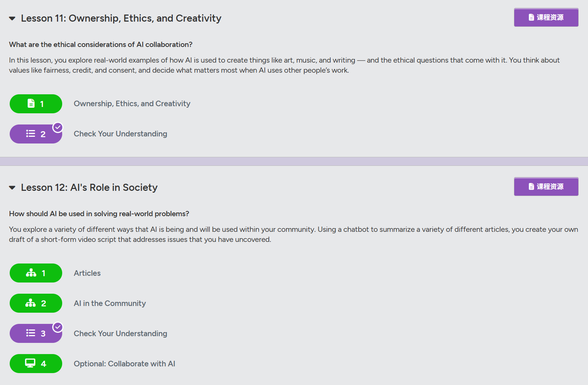Screen dimensions: 588x385
Task: Collapse the Lesson 12 section arrow
Action: 12,187
